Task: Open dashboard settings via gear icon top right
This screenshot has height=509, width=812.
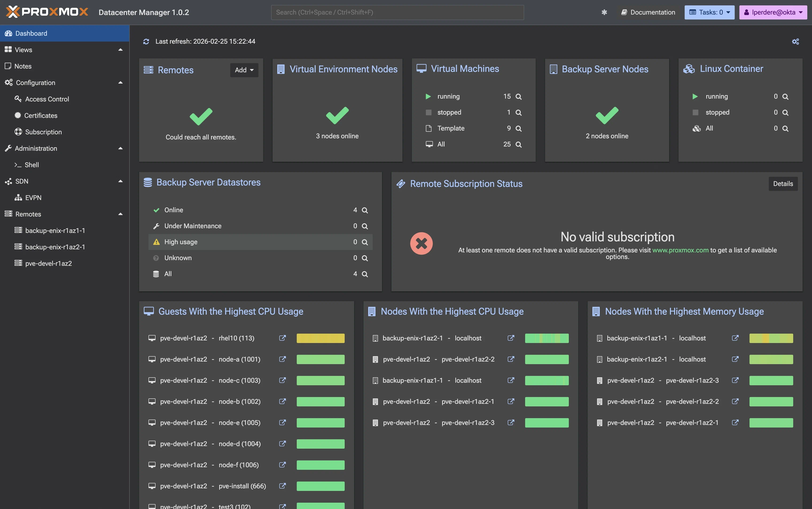Action: click(x=796, y=41)
